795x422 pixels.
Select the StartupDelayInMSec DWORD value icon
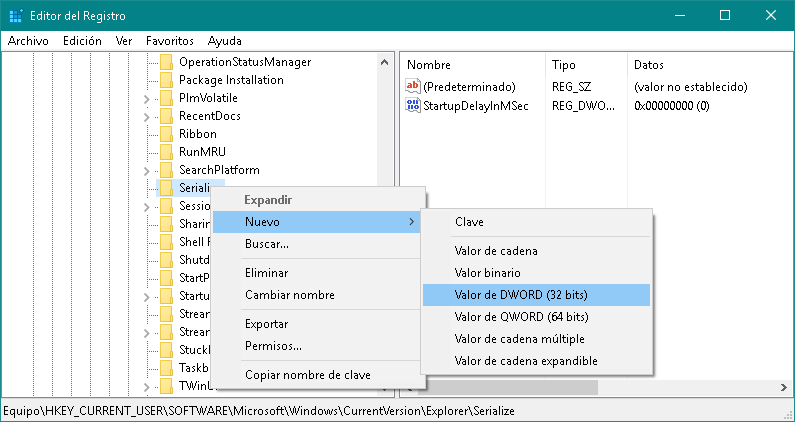(x=414, y=106)
